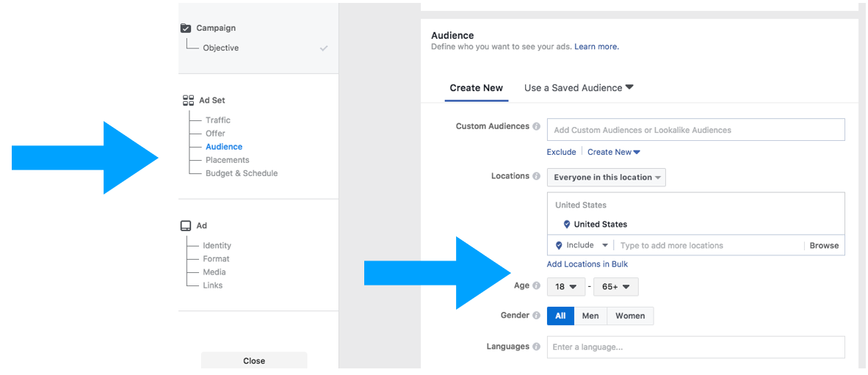Click the info icon next to Age

536,286
